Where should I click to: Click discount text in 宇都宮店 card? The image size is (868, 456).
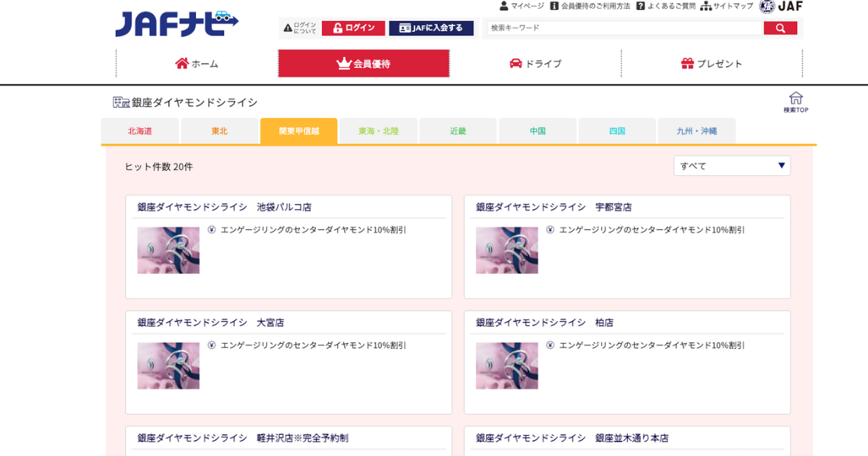click(x=652, y=230)
